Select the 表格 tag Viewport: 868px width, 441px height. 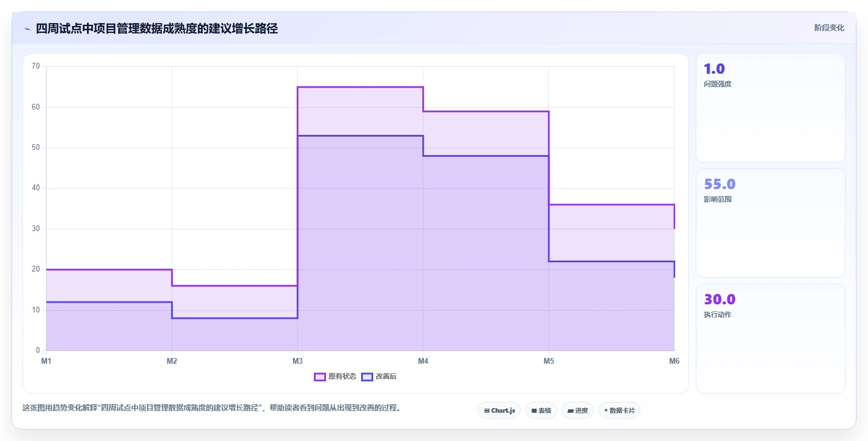(x=541, y=410)
